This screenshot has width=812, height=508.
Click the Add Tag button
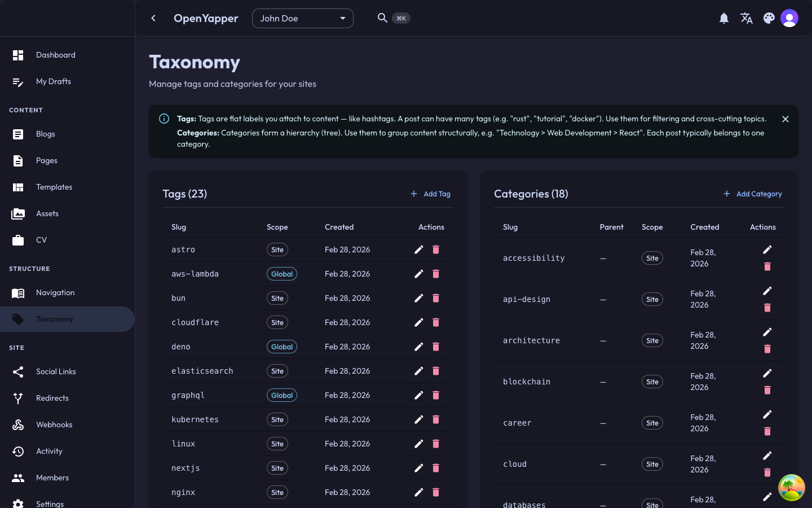point(430,194)
